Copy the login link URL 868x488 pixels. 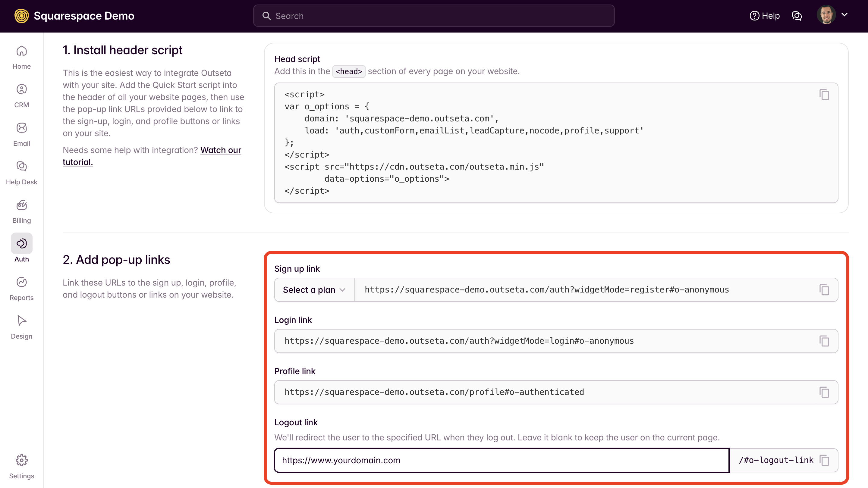pos(824,341)
